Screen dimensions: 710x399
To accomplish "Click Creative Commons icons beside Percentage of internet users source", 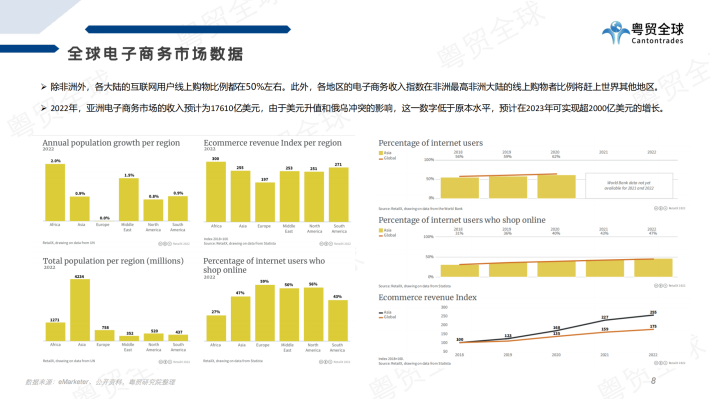I will coord(661,208).
